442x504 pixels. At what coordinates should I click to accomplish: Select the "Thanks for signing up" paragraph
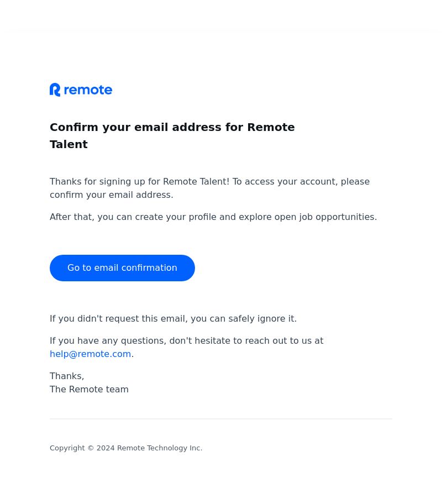pos(209,188)
